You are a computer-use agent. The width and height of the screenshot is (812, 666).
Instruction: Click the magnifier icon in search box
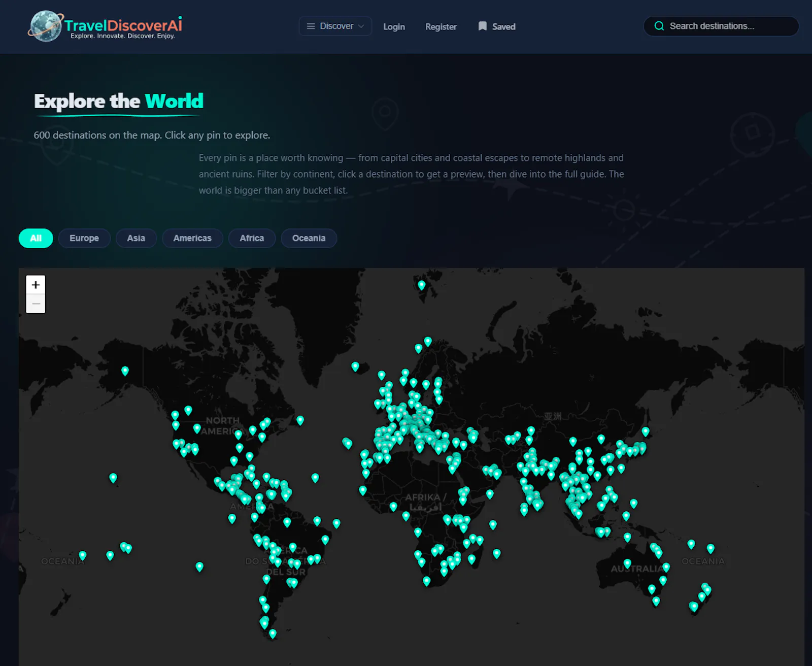coord(659,26)
